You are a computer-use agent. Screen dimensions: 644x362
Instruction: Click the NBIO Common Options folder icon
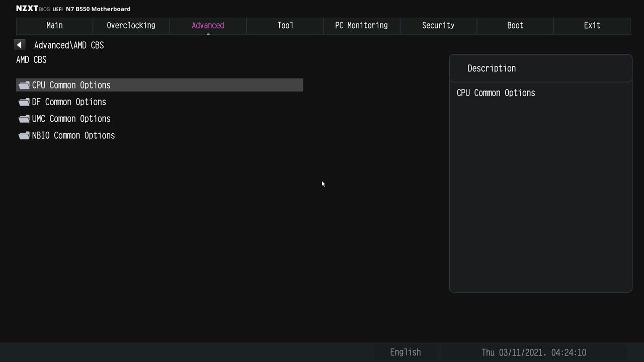(x=24, y=136)
